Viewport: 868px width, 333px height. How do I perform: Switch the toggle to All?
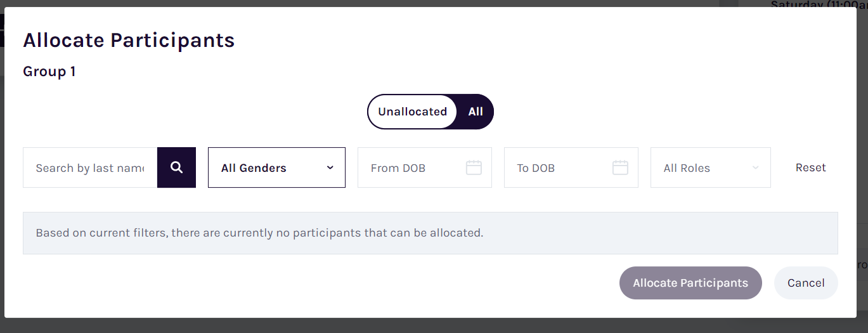(x=476, y=112)
